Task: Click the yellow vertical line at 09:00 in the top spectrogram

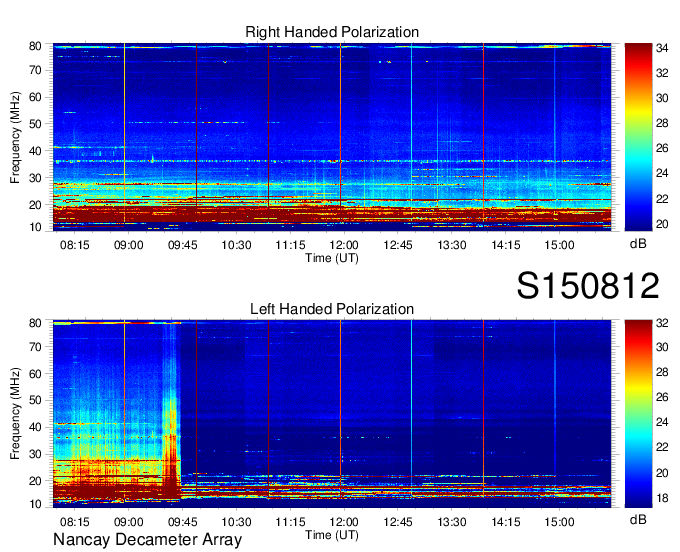Action: pyautogui.click(x=124, y=132)
